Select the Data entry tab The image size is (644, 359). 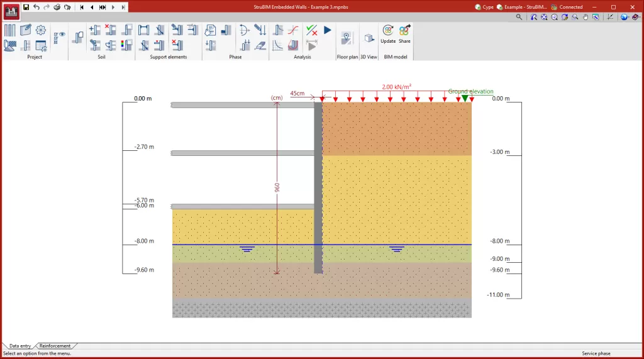point(19,346)
